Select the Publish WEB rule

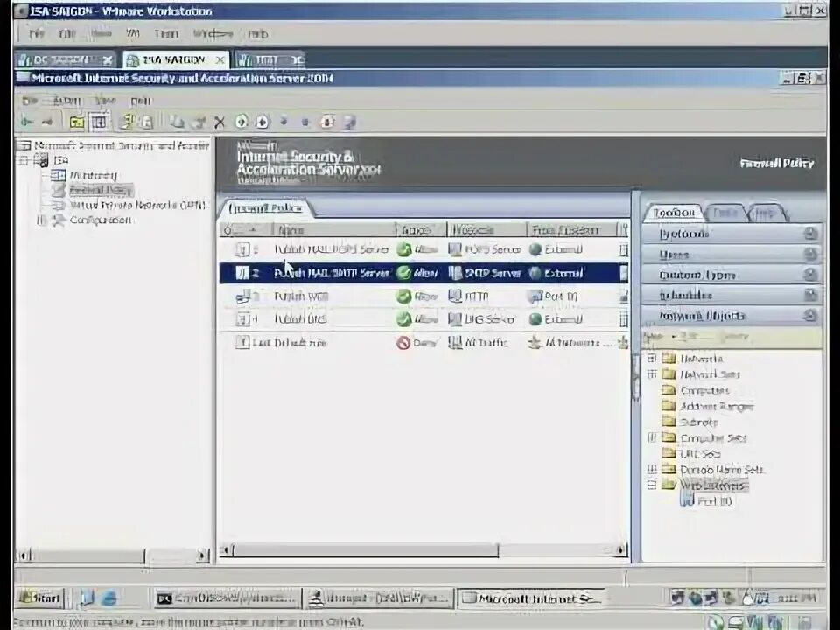coord(423,296)
